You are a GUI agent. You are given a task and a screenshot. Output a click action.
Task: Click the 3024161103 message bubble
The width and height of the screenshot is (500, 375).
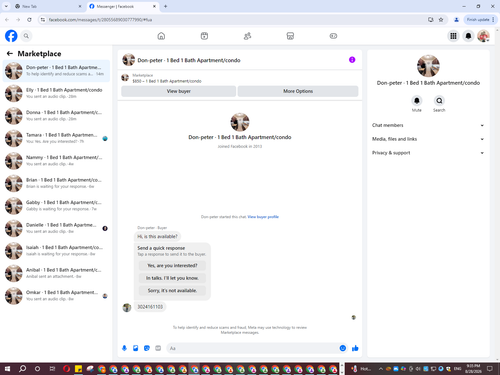point(150,307)
